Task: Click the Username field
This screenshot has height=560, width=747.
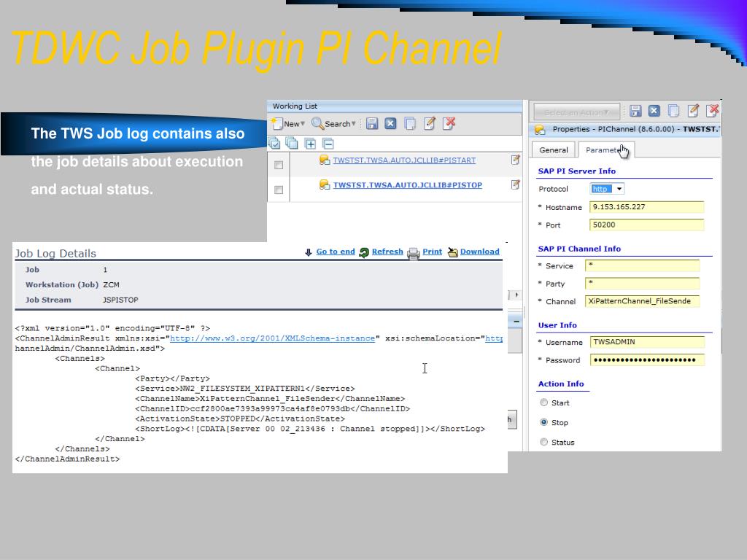Action: (647, 342)
